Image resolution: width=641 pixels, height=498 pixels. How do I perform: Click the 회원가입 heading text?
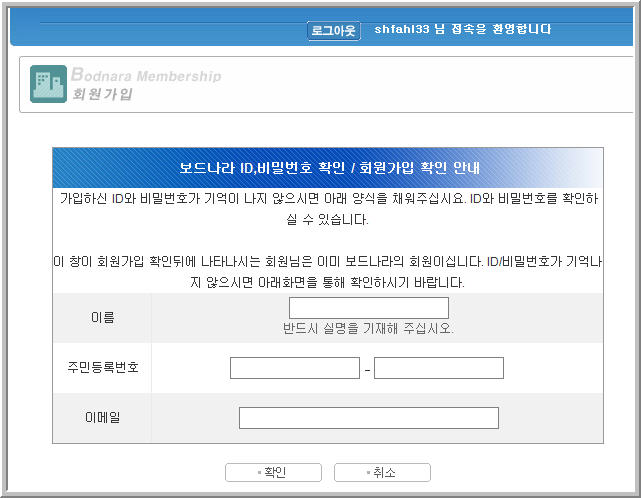click(x=102, y=94)
